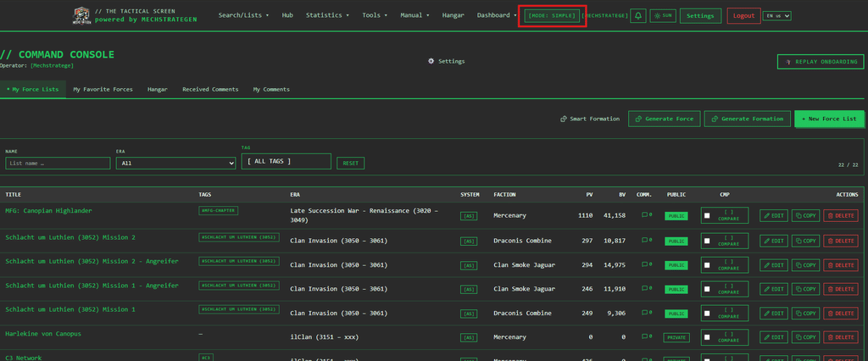
Task: Tick compare checkbox for MFG: Canopian Highlander
Action: [x=707, y=216]
